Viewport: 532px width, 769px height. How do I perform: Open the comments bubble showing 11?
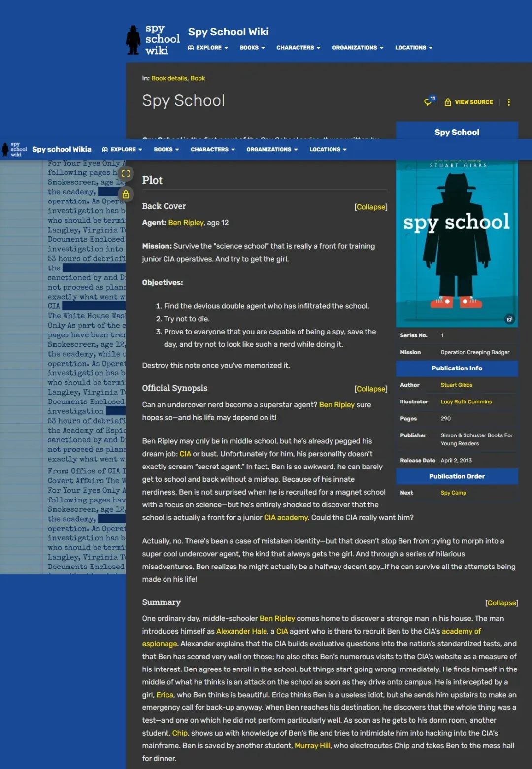pos(430,101)
